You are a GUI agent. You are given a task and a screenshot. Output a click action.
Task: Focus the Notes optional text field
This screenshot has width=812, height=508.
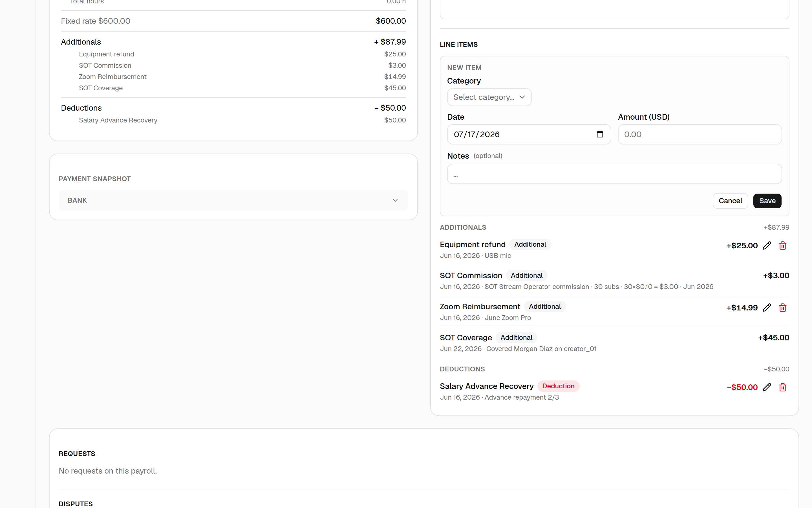pyautogui.click(x=614, y=174)
